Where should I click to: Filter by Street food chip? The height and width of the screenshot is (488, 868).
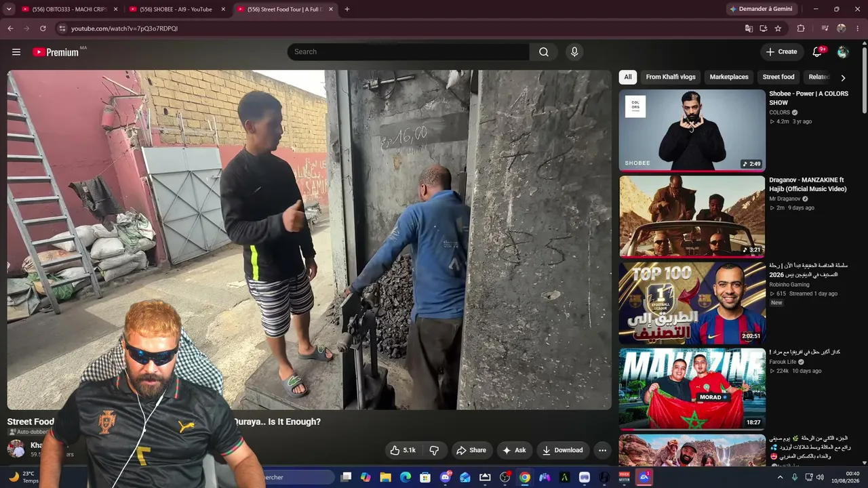coord(778,77)
